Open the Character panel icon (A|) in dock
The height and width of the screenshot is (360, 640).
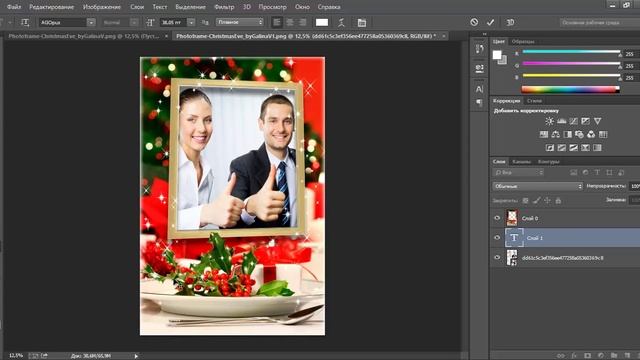480,89
